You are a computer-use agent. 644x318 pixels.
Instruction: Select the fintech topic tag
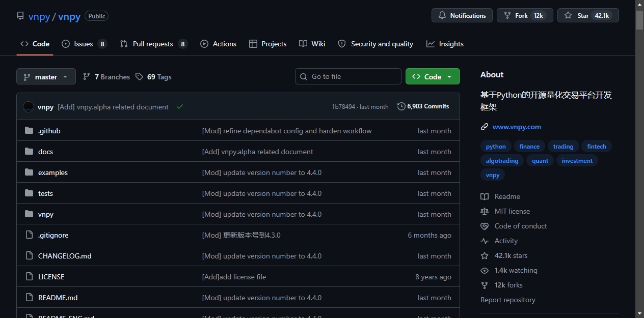point(597,147)
